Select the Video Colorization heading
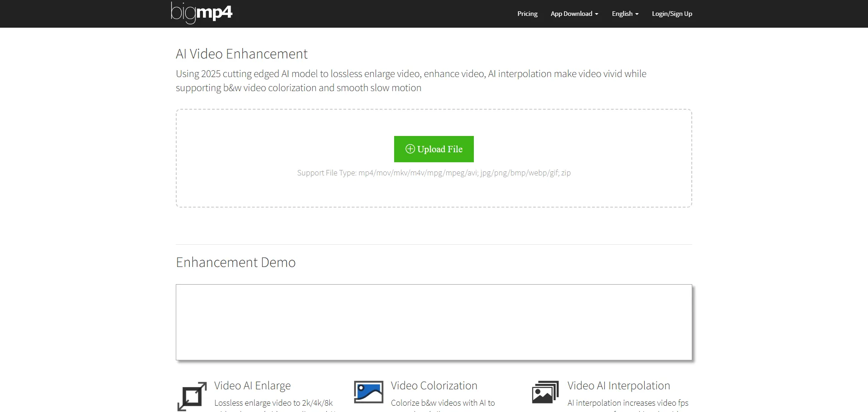This screenshot has width=868, height=412. (x=434, y=386)
